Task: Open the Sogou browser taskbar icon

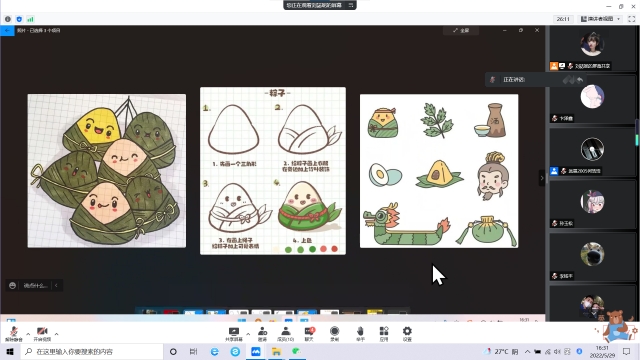Action: 235,351
